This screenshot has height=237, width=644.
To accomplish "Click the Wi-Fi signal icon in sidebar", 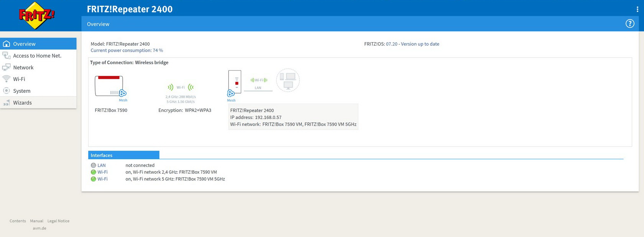I will (7, 79).
